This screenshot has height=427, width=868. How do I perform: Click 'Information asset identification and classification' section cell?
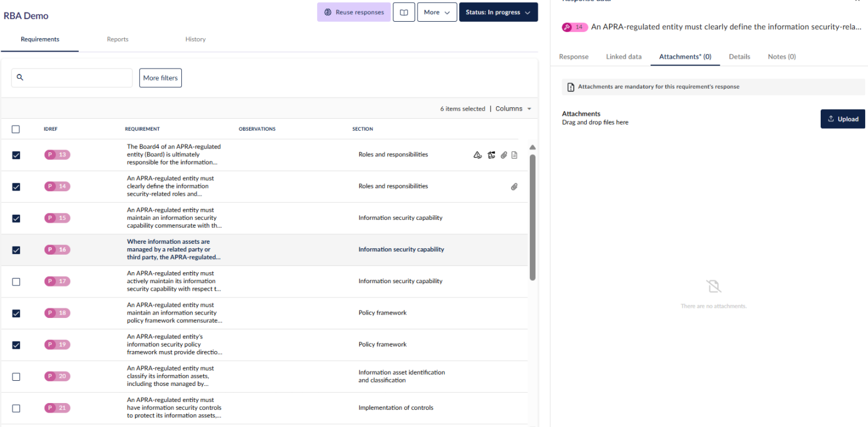(x=401, y=376)
